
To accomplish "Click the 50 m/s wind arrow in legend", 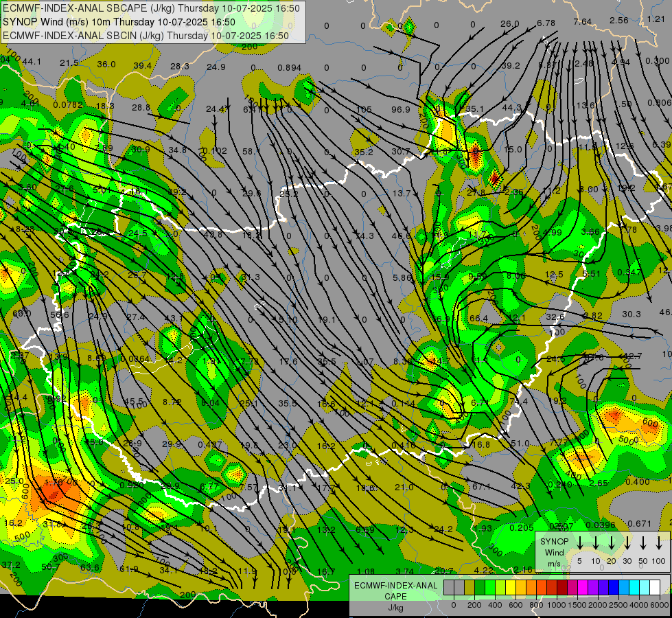I will [x=643, y=542].
